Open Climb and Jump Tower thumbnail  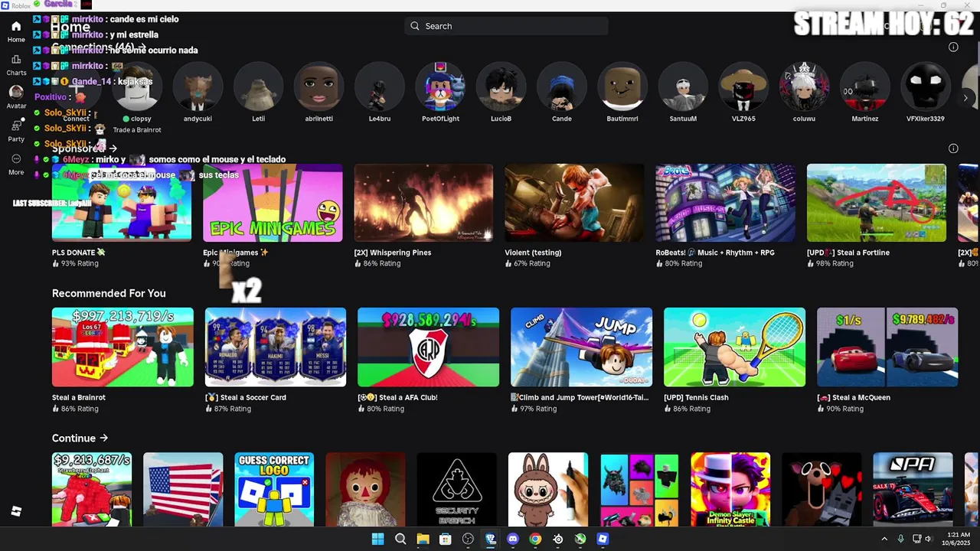pyautogui.click(x=581, y=347)
